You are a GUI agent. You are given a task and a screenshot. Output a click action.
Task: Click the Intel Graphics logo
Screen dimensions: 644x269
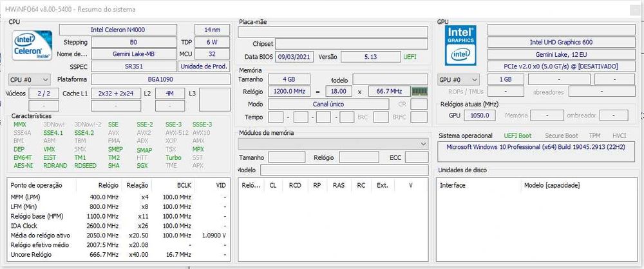(x=460, y=45)
